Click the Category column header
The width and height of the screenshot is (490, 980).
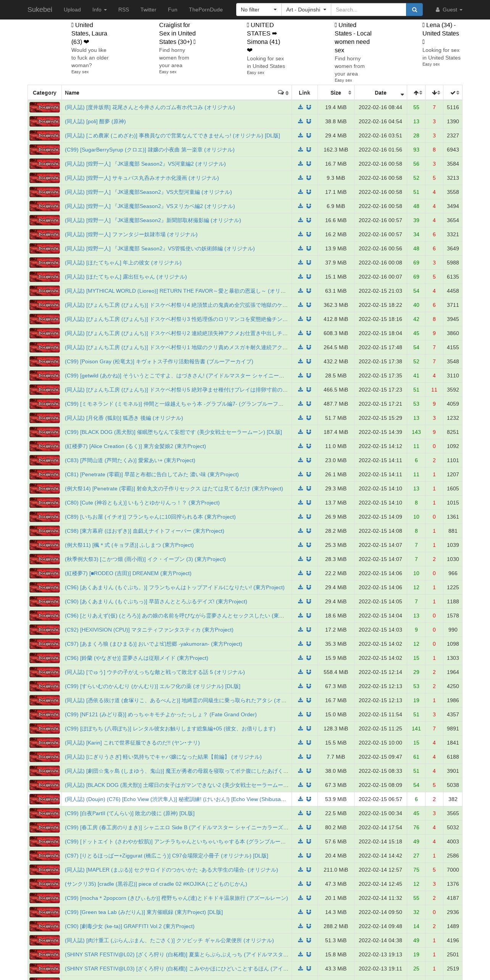pyautogui.click(x=45, y=93)
